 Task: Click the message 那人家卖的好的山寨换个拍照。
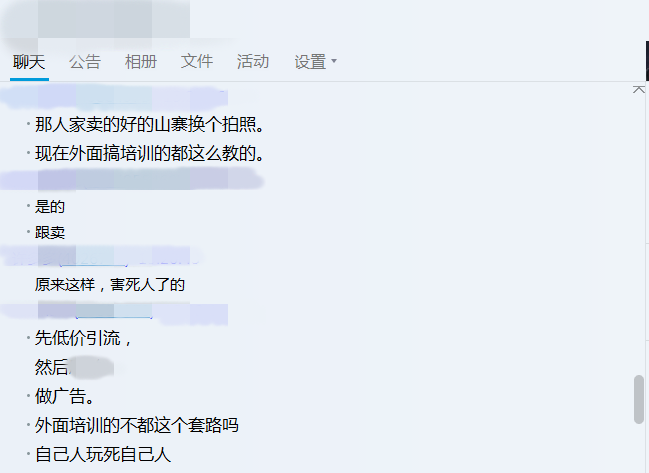[x=149, y=125]
